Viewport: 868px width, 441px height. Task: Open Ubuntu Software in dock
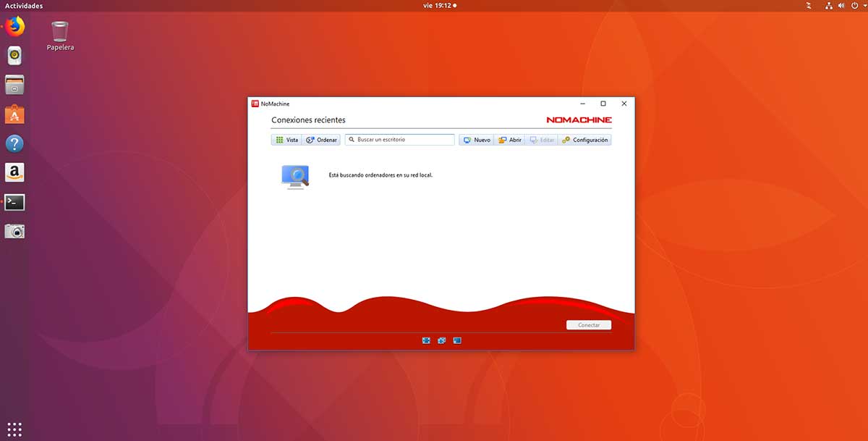click(x=14, y=114)
